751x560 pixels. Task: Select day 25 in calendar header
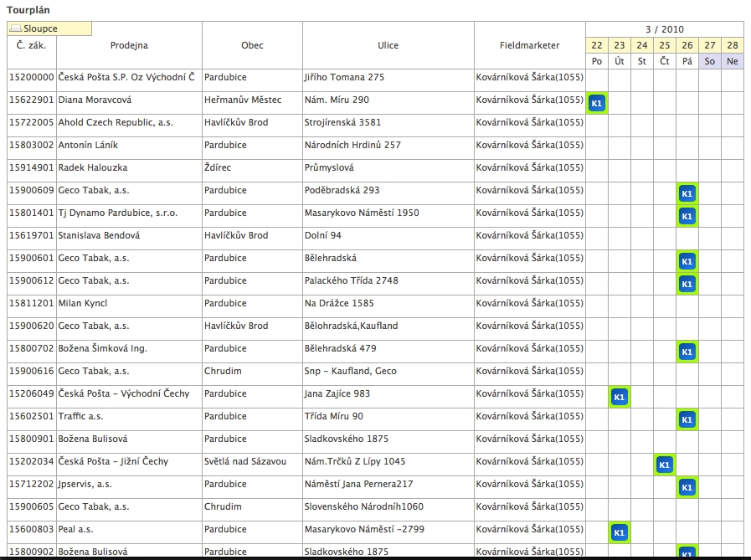tap(664, 45)
